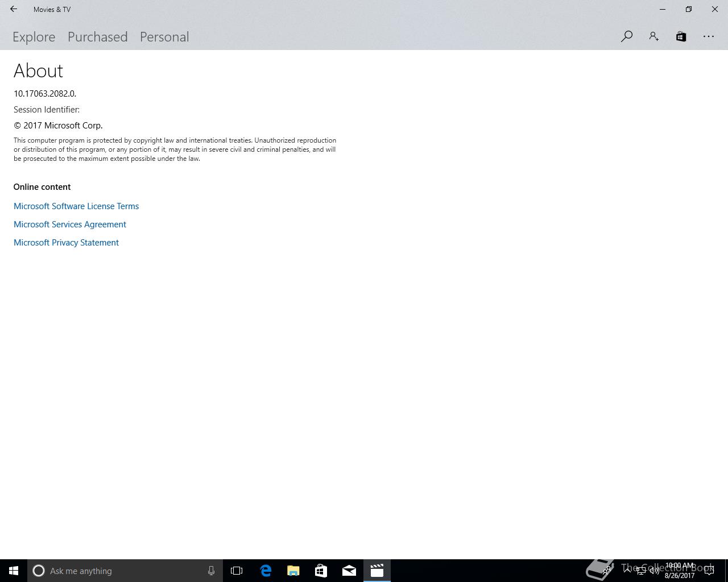728x582 pixels.
Task: Open the Action Center notifications icon
Action: 709,571
